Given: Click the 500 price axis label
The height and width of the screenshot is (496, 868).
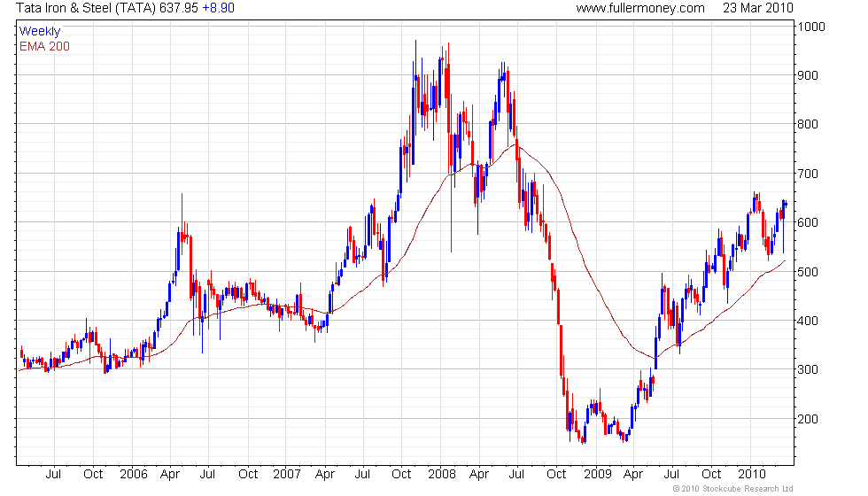Looking at the screenshot, I should pos(808,272).
